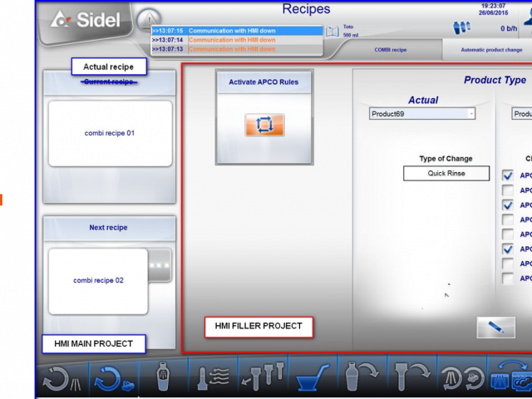Enable the second unchecked APCO checkbox

pyautogui.click(x=508, y=219)
